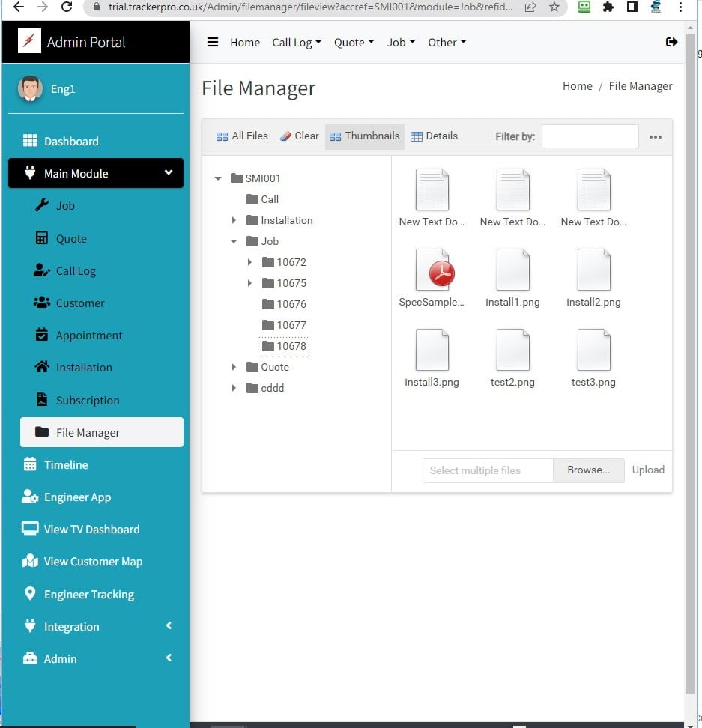Screen dimensions: 702x728
Task: Click the logout icon at top right
Action: (x=671, y=42)
